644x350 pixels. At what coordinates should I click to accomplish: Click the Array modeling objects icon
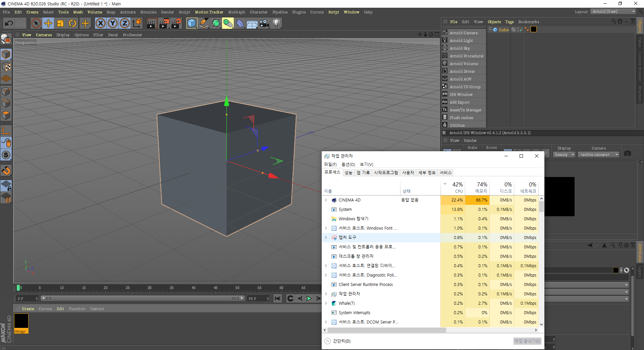228,23
